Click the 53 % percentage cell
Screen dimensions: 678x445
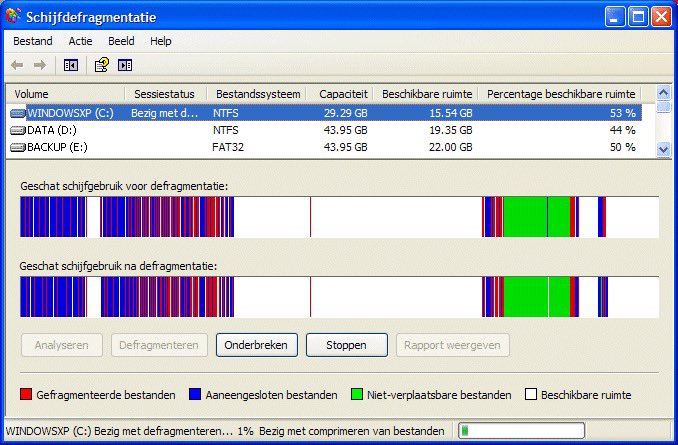(623, 113)
